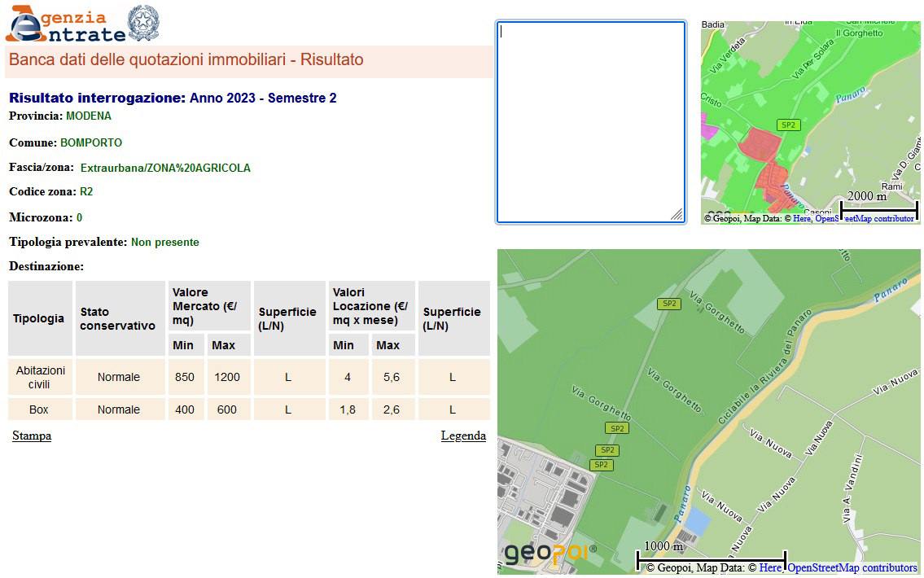Click the Geopoi logo on the map
Screen dimensions: 924x578
[x=550, y=554]
